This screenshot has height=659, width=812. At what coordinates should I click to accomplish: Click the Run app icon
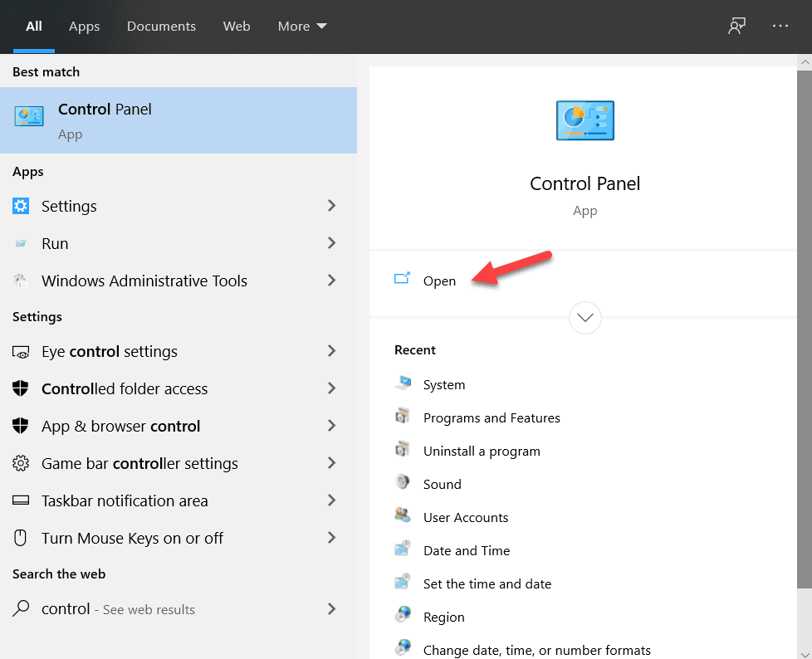click(x=21, y=243)
